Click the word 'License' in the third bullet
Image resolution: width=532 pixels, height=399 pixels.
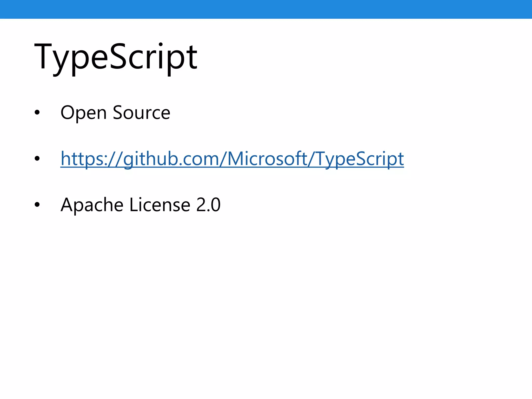click(x=160, y=205)
